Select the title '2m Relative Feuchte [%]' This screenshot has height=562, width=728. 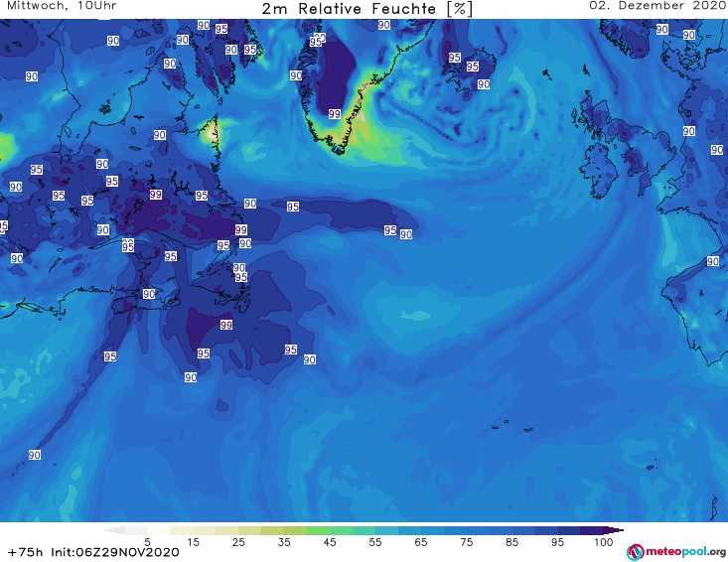point(367,9)
